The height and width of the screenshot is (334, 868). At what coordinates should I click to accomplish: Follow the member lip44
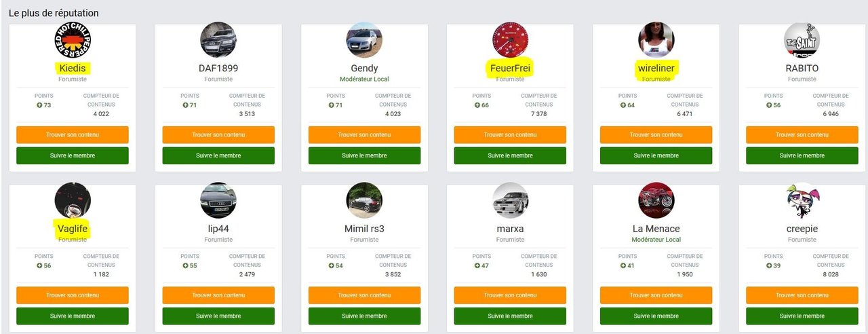(218, 316)
